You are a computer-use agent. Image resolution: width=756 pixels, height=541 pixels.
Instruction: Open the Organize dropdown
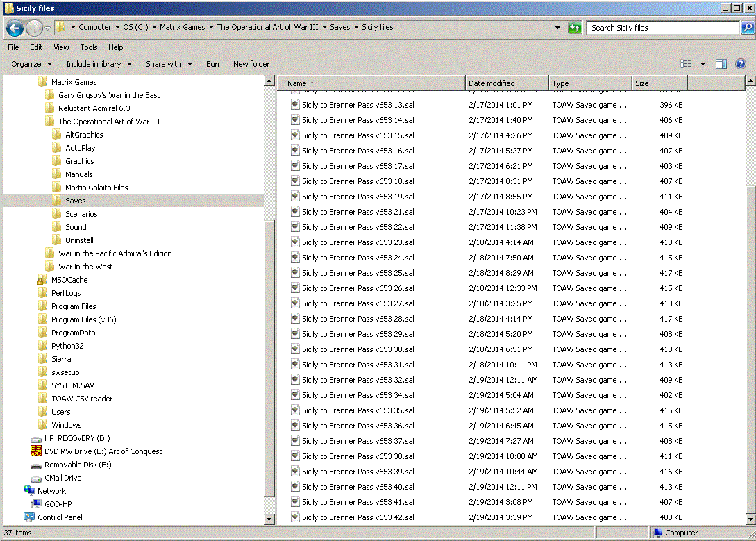pos(31,64)
